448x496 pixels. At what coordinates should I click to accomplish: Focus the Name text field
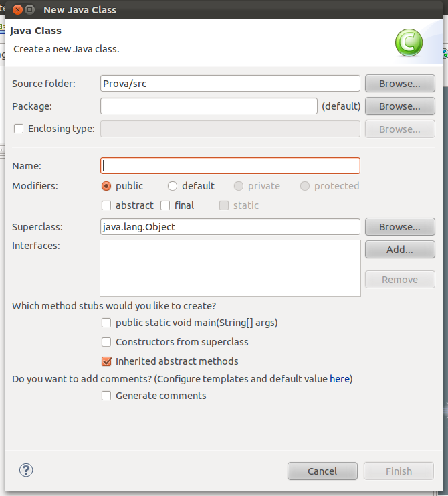click(230, 166)
